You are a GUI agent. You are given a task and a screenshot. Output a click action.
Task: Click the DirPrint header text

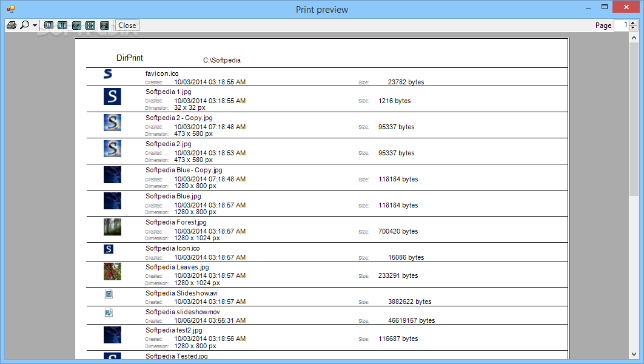[129, 58]
